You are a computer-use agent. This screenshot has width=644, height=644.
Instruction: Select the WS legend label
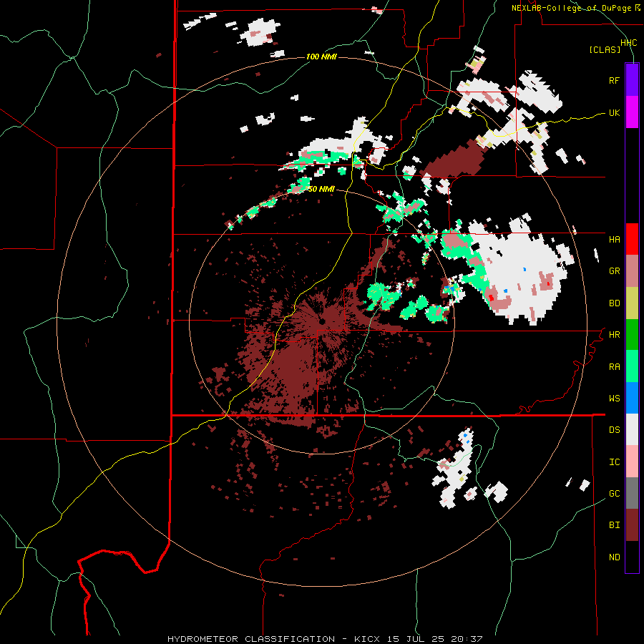(x=614, y=399)
